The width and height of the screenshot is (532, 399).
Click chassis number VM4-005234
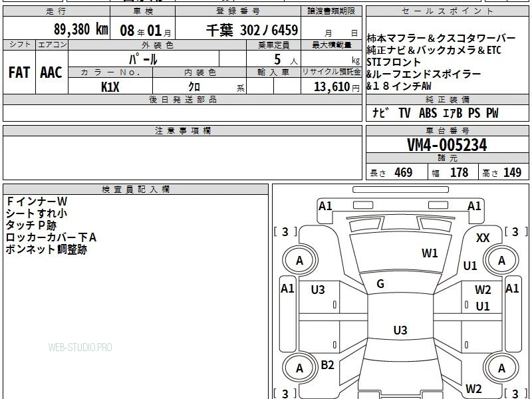[447, 145]
